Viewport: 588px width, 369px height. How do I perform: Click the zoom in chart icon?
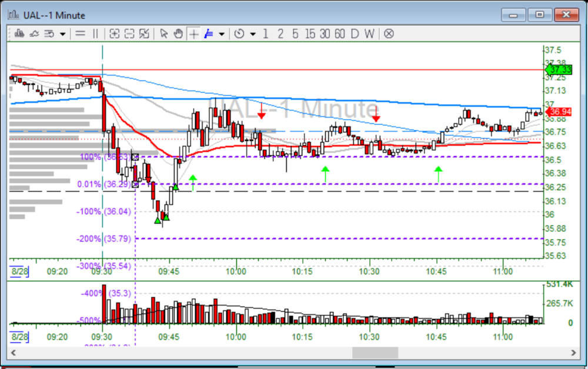click(115, 34)
